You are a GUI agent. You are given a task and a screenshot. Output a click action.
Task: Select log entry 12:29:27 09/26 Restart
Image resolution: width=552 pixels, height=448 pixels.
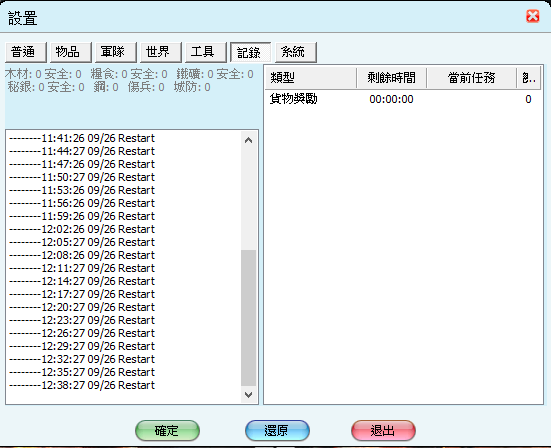(x=82, y=346)
